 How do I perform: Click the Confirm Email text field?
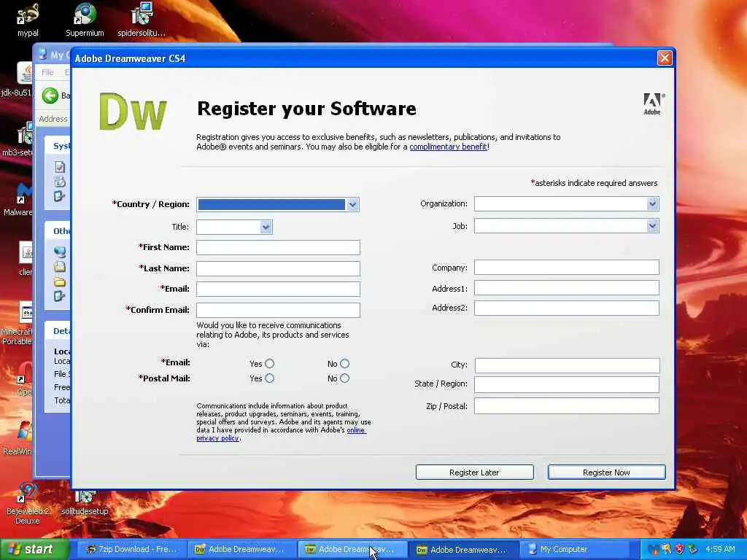[278, 310]
